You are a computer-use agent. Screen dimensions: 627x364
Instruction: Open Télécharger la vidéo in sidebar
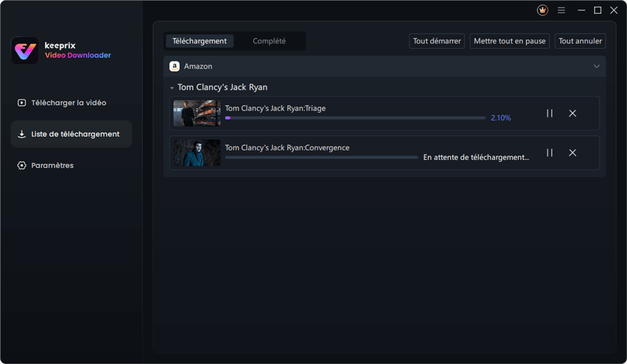(71, 103)
